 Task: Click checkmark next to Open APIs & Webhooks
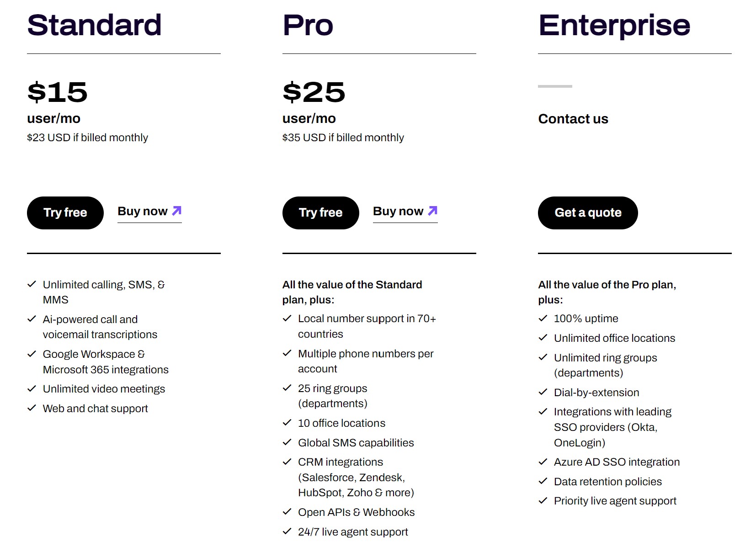click(287, 512)
